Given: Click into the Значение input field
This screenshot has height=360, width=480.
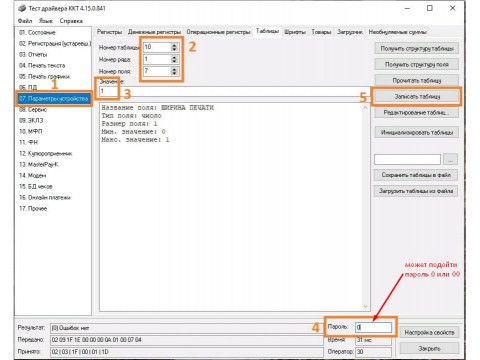Looking at the screenshot, I should coord(234,91).
